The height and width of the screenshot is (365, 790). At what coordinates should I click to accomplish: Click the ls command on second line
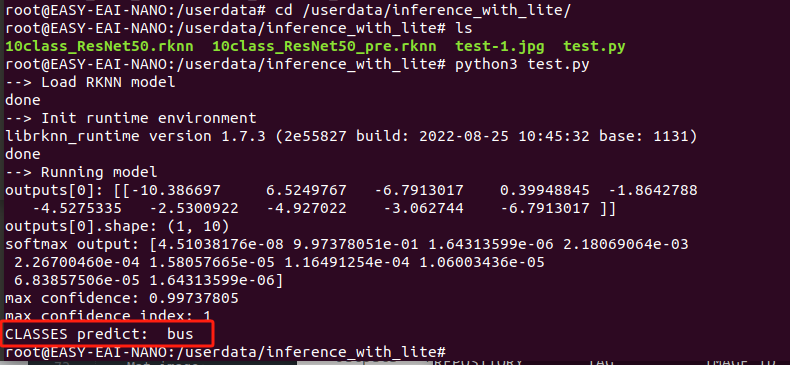(x=464, y=29)
